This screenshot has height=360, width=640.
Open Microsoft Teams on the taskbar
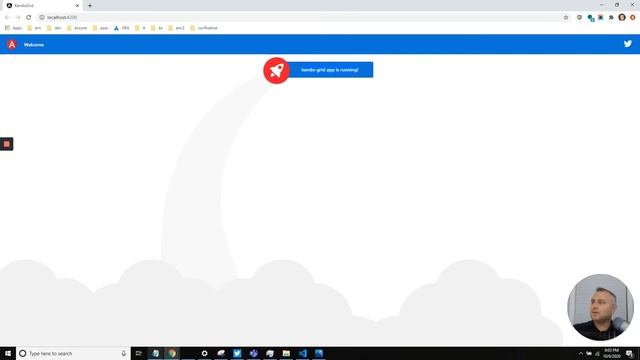click(253, 353)
